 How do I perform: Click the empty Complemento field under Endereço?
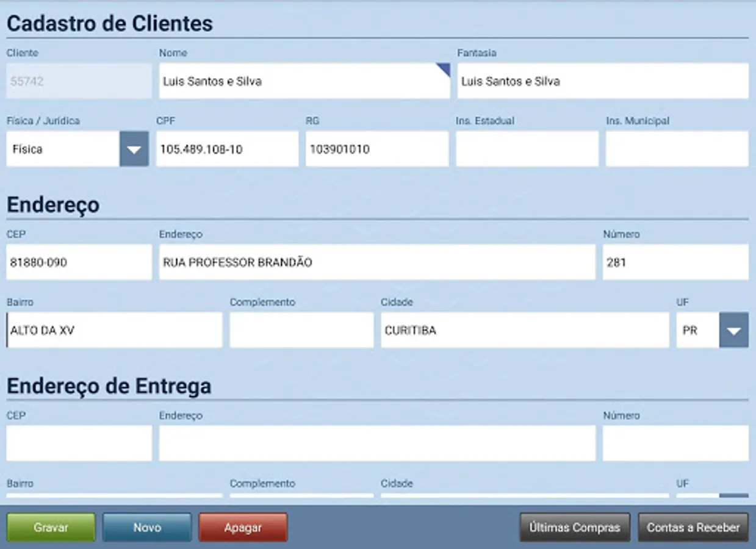point(301,331)
